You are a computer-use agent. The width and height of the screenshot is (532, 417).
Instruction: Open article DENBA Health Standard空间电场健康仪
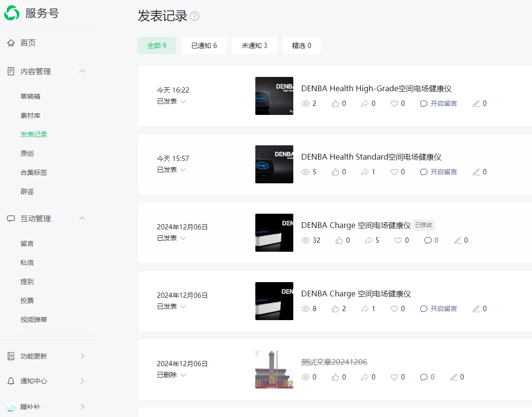(x=371, y=157)
